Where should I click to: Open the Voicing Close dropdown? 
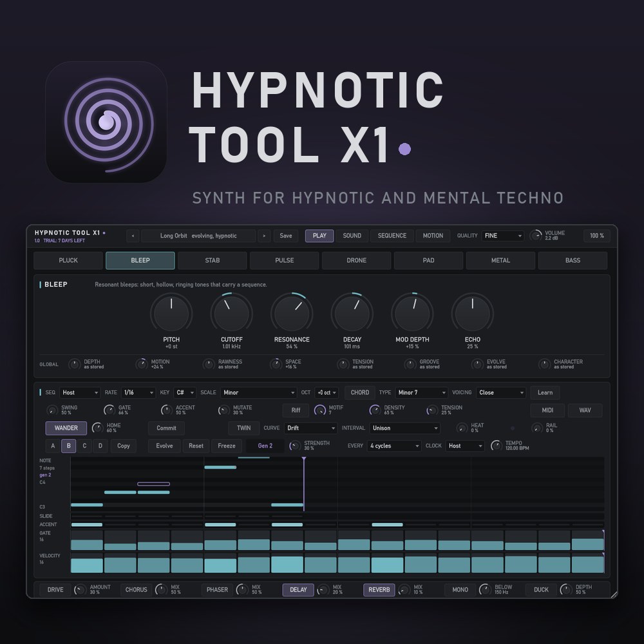point(500,393)
